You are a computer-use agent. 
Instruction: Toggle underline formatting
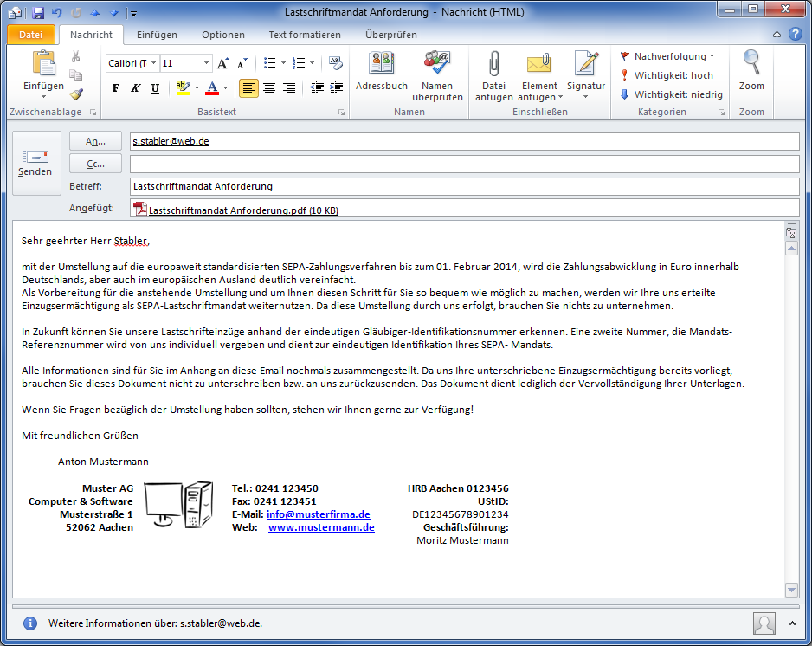[x=155, y=88]
